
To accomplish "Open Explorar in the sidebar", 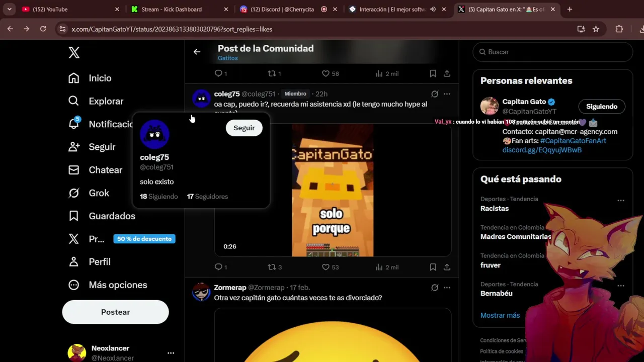I will pos(96,101).
